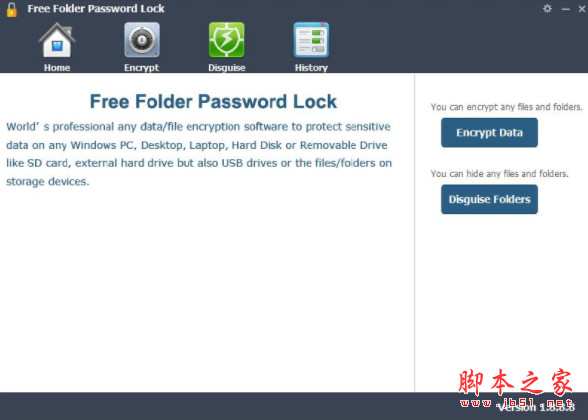Viewport: 588px width, 420px height.
Task: Switch to the Home tab label
Action: coord(57,68)
